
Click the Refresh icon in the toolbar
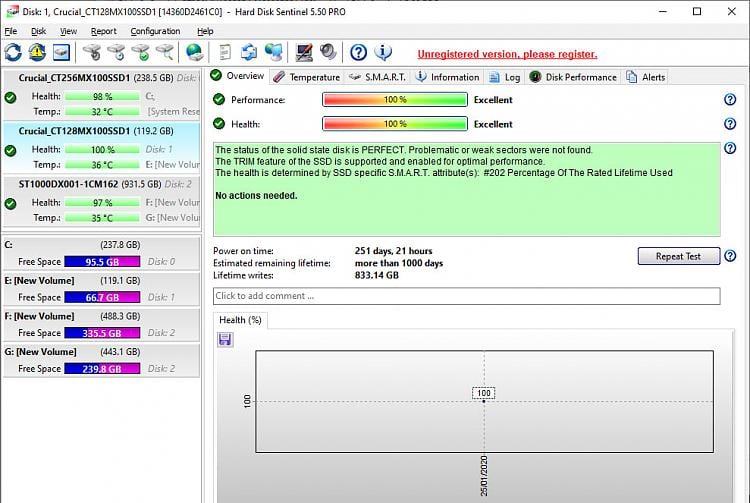pyautogui.click(x=13, y=52)
